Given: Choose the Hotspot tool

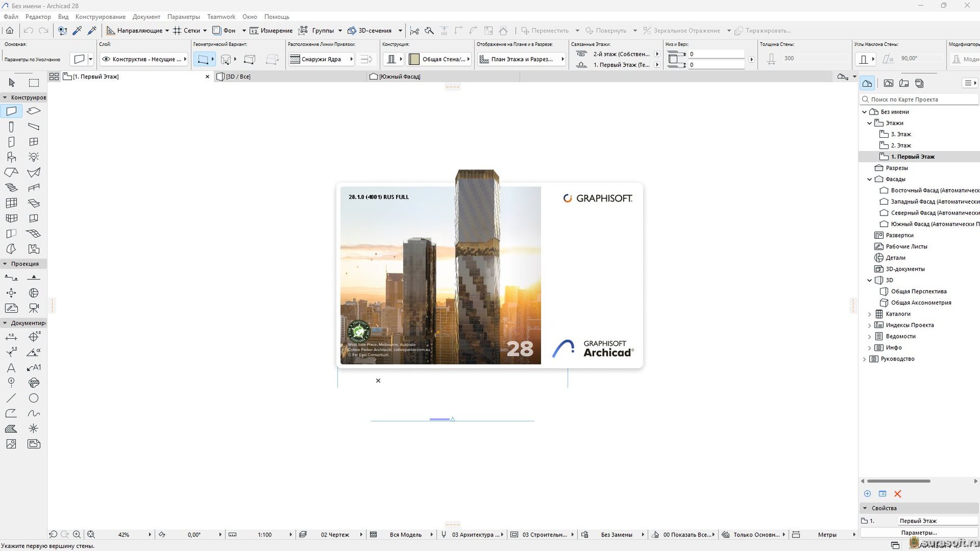Looking at the screenshot, I should [x=34, y=429].
